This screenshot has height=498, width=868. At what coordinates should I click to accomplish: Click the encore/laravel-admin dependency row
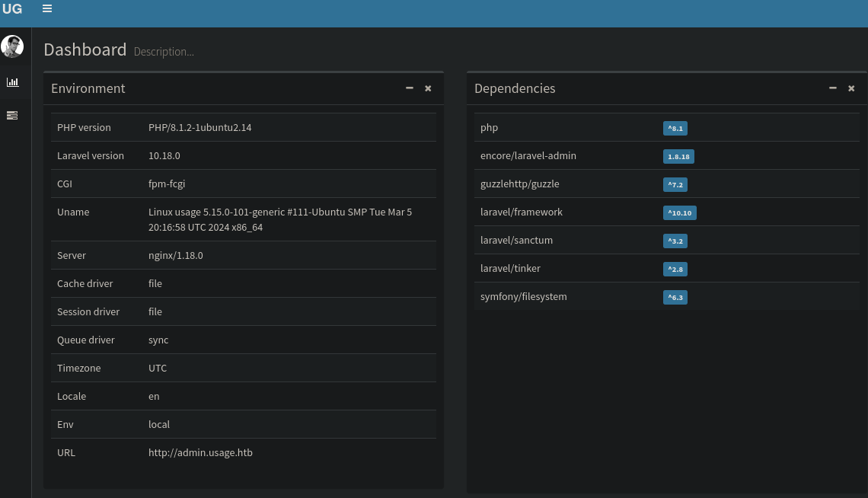pos(528,156)
